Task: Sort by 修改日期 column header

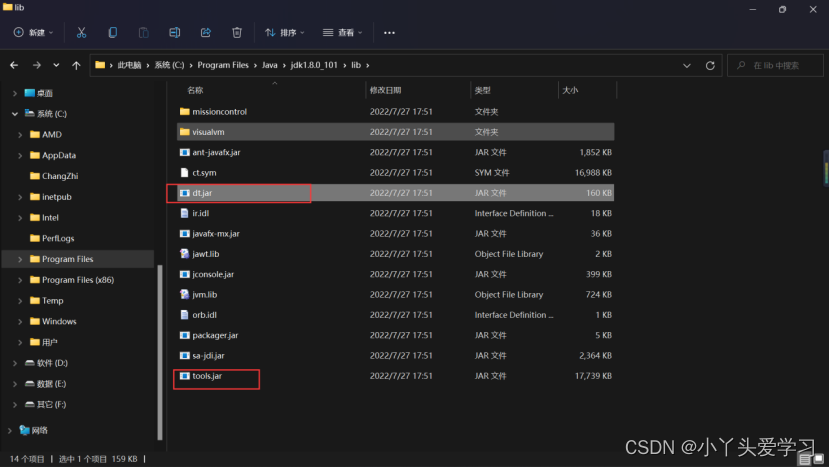Action: [x=385, y=91]
